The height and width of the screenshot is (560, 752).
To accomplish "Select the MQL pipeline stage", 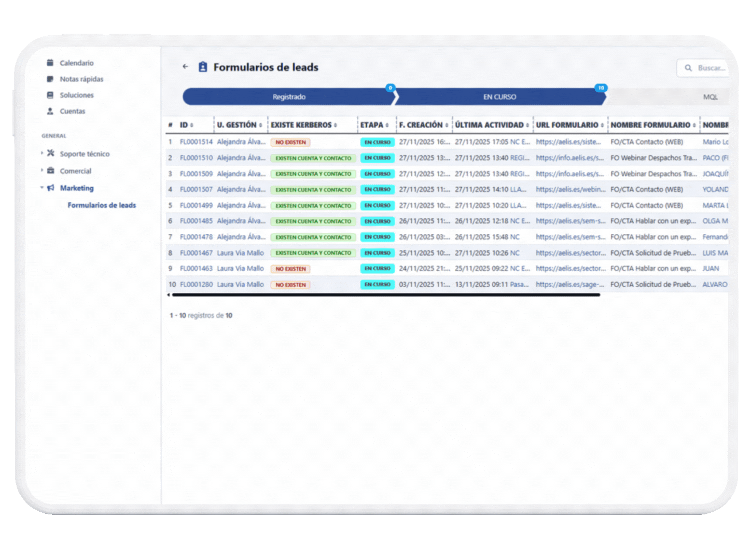I will (x=711, y=96).
